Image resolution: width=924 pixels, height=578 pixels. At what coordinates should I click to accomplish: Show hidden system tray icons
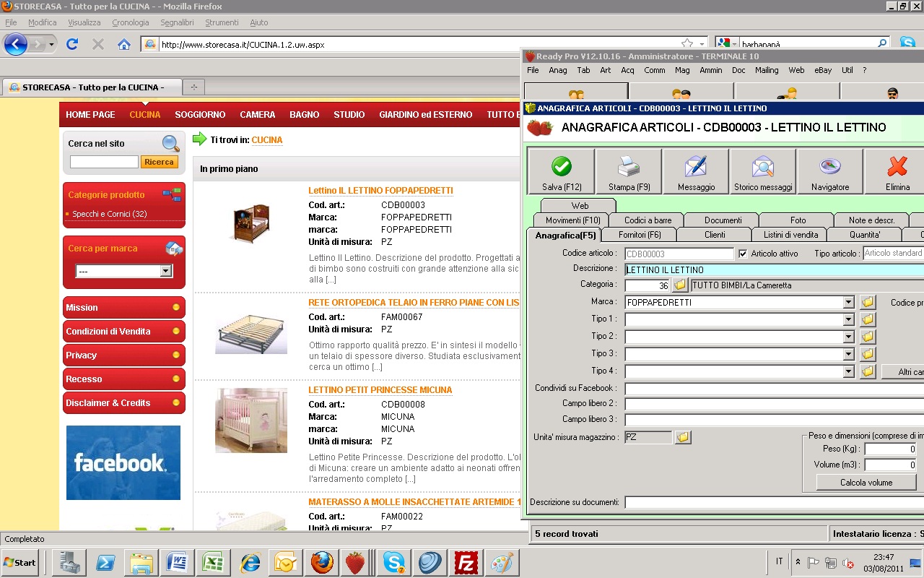[x=798, y=562]
